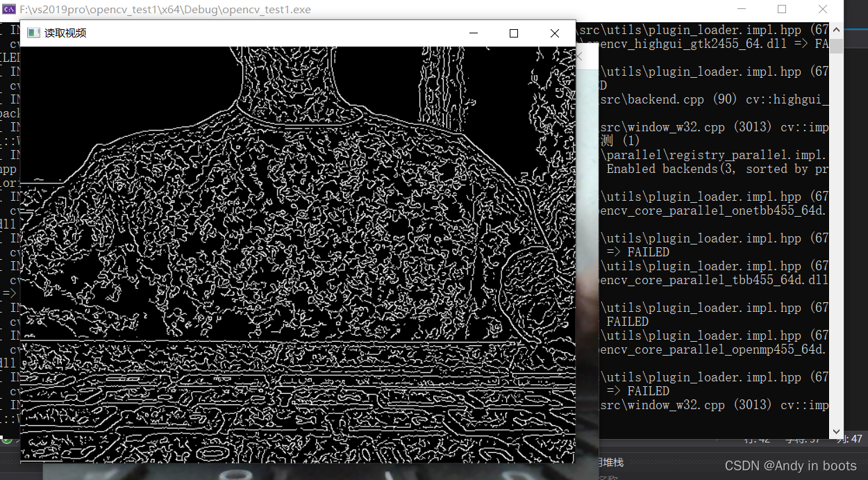The width and height of the screenshot is (868, 480).
Task: Click the console scrollbar down arrow
Action: point(837,431)
